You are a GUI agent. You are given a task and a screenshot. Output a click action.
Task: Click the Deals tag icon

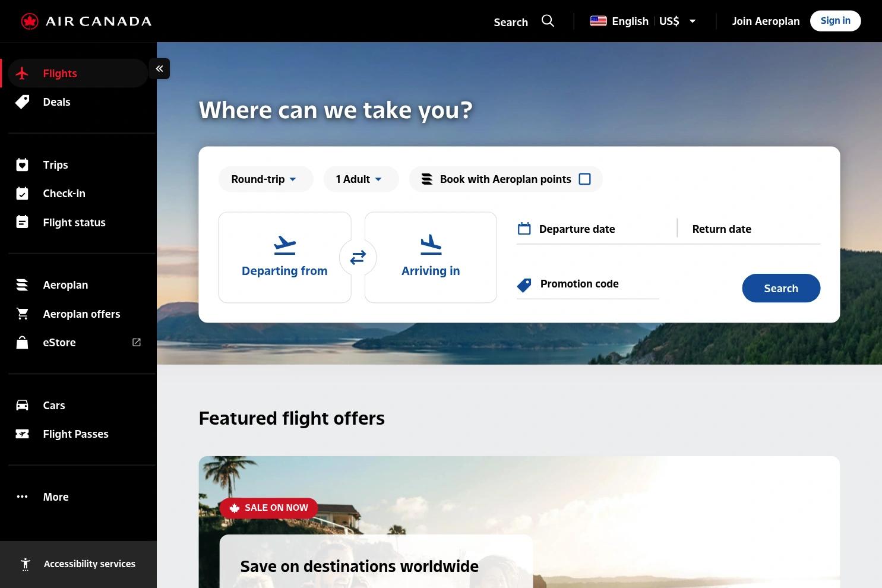(x=22, y=102)
